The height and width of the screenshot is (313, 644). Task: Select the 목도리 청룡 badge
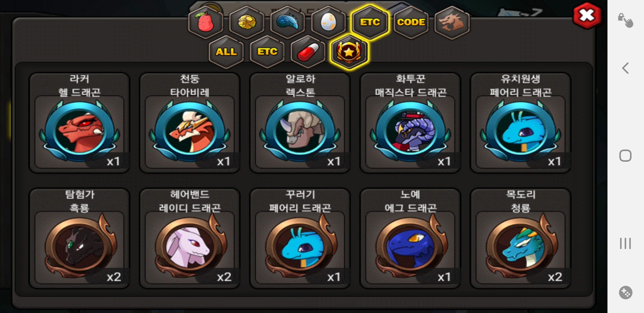(521, 238)
